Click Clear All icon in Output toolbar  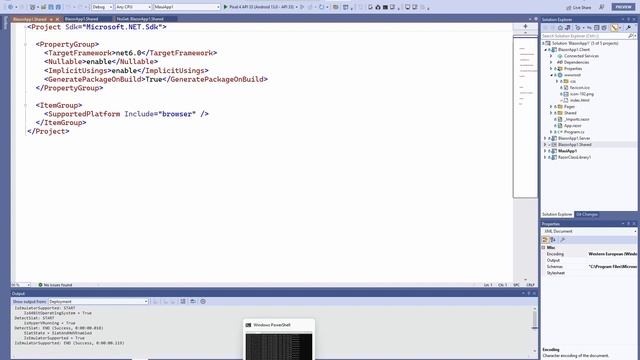tap(183, 301)
